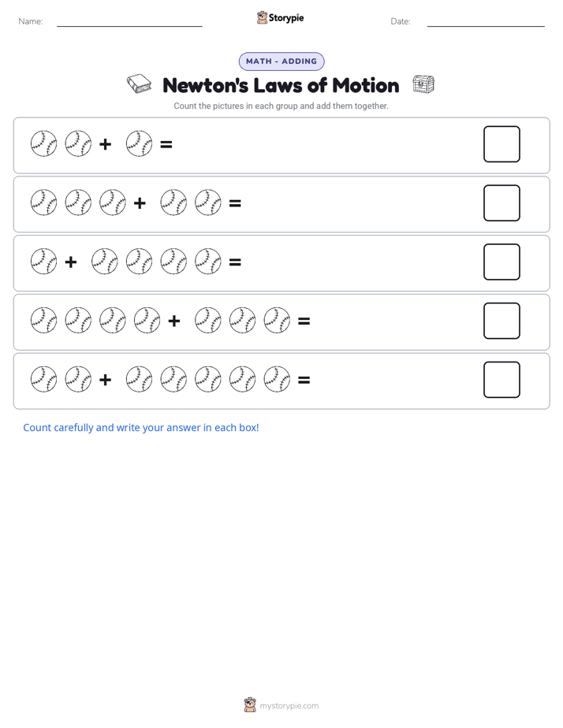Click the Date line field
The width and height of the screenshot is (563, 728).
486,21
